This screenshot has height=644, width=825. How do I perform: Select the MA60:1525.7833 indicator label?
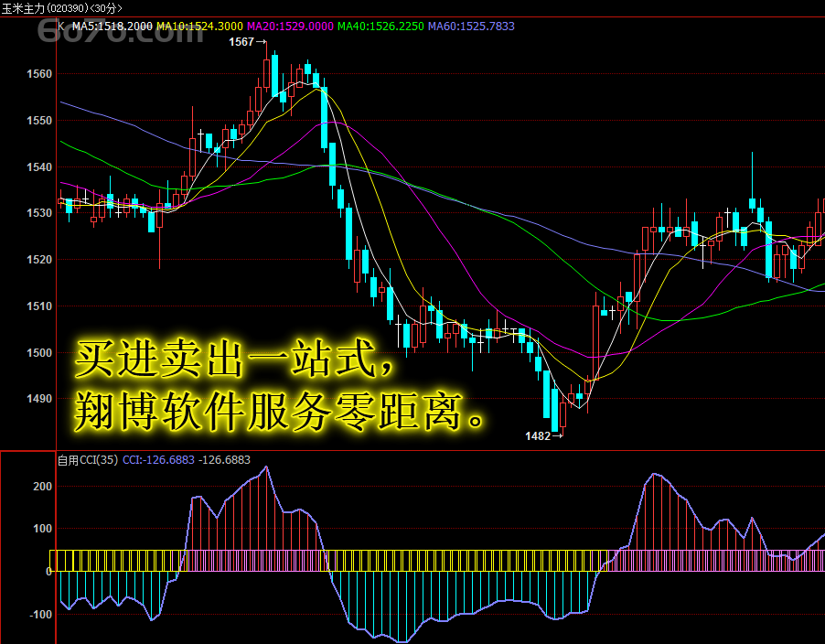click(x=471, y=27)
